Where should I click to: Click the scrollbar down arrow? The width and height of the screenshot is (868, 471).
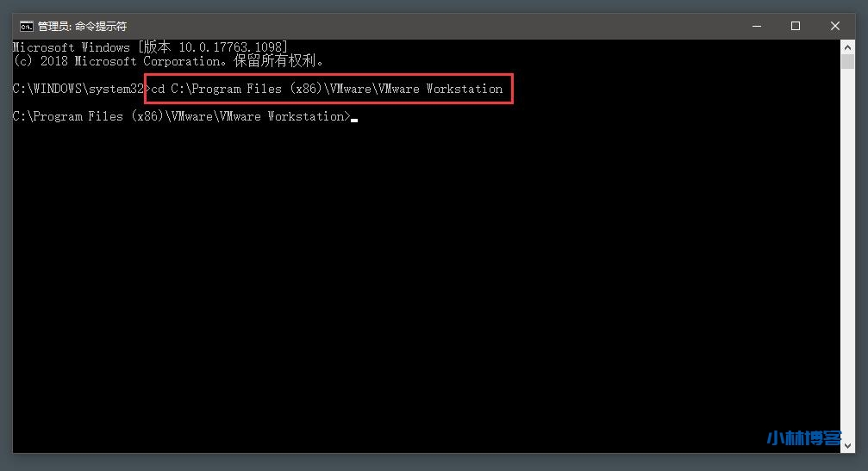847,445
